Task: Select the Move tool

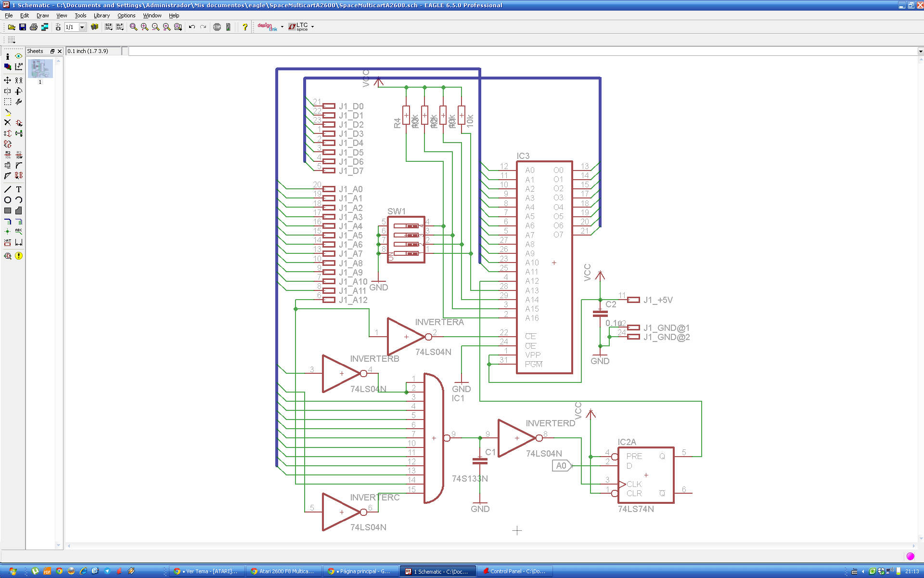Action: pos(8,80)
